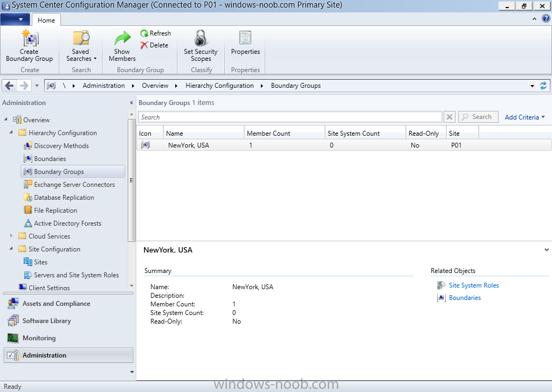552x392 pixels.
Task: Collapse the Hierarchy Configuration tree node
Action: [x=11, y=132]
